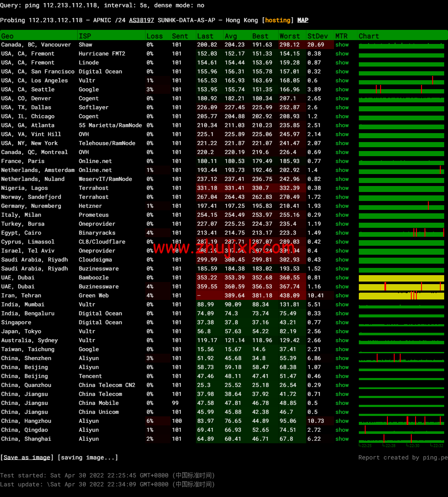Click the StDev column header
The image size is (448, 497).
click(318, 36)
